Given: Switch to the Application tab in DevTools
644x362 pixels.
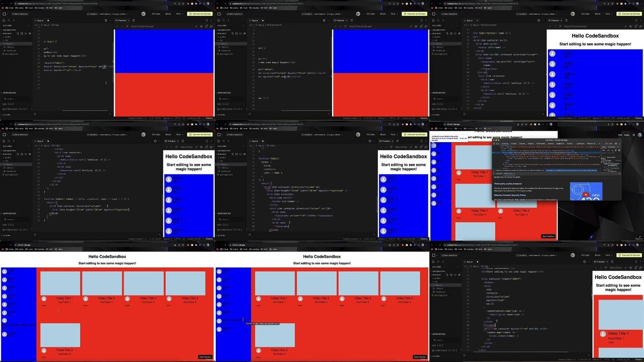Looking at the screenshot, I should [x=560, y=143].
